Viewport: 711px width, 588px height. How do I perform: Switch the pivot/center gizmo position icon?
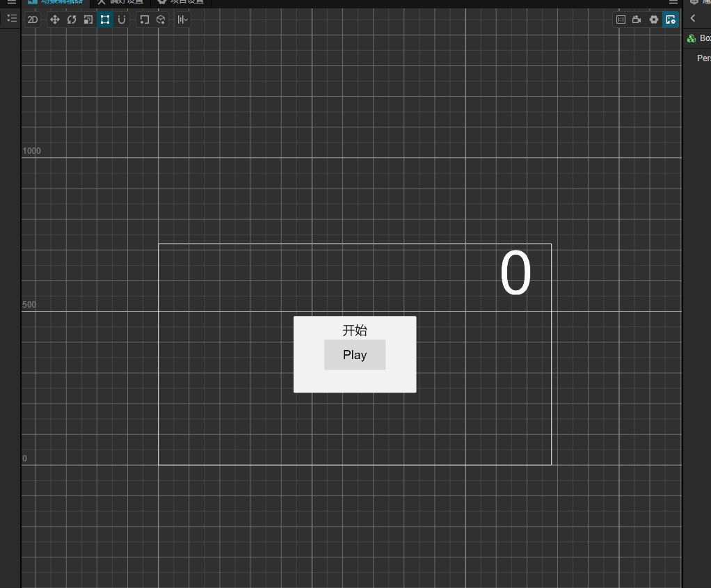(144, 19)
